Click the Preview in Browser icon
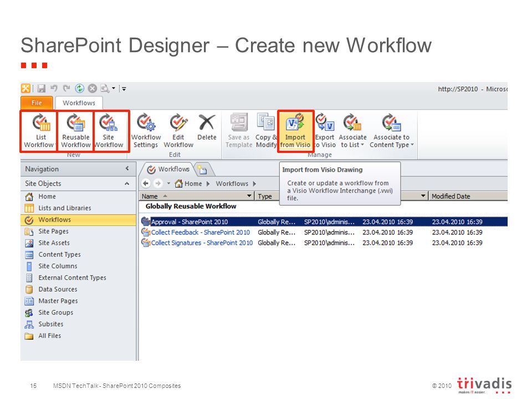This screenshot has height=399, width=532. coord(105,89)
